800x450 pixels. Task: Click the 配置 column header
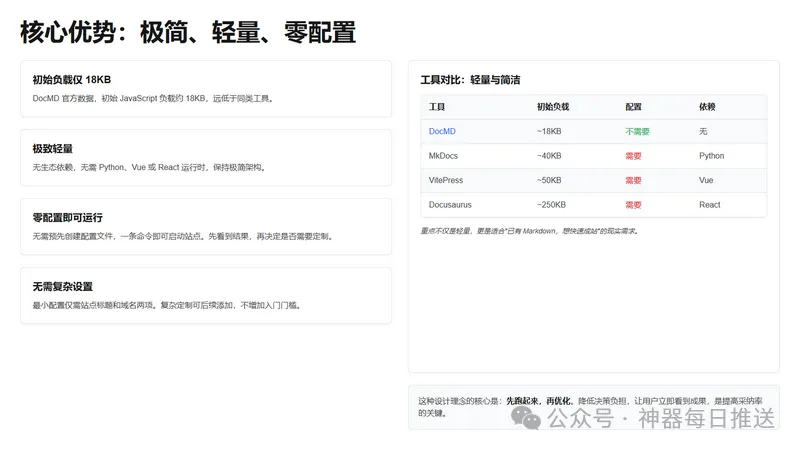(x=633, y=107)
